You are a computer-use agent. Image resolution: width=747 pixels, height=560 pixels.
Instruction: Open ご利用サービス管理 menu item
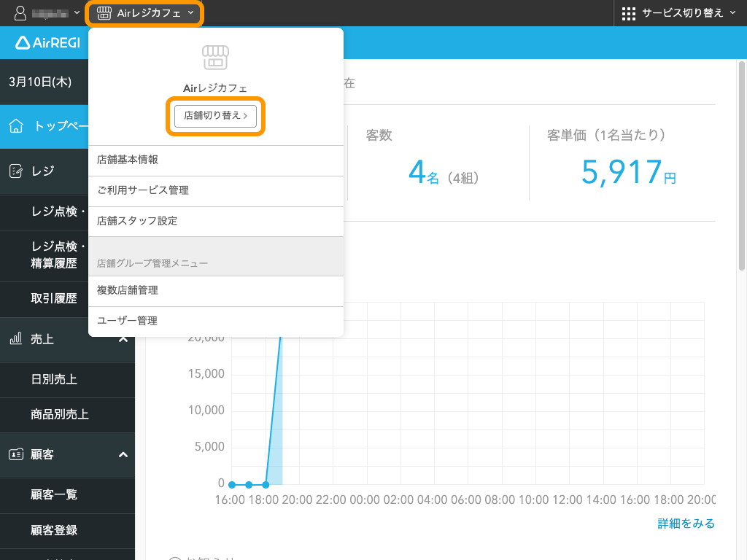pos(216,190)
